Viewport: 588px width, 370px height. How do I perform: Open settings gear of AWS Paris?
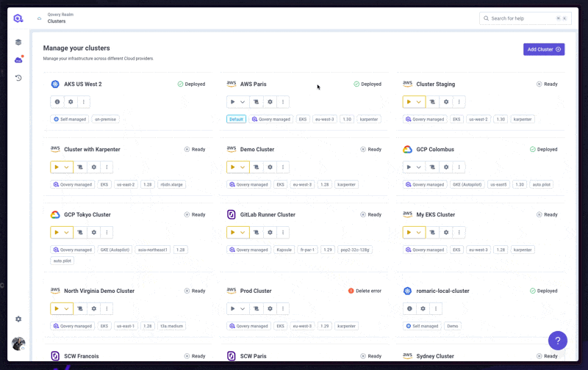tap(270, 102)
